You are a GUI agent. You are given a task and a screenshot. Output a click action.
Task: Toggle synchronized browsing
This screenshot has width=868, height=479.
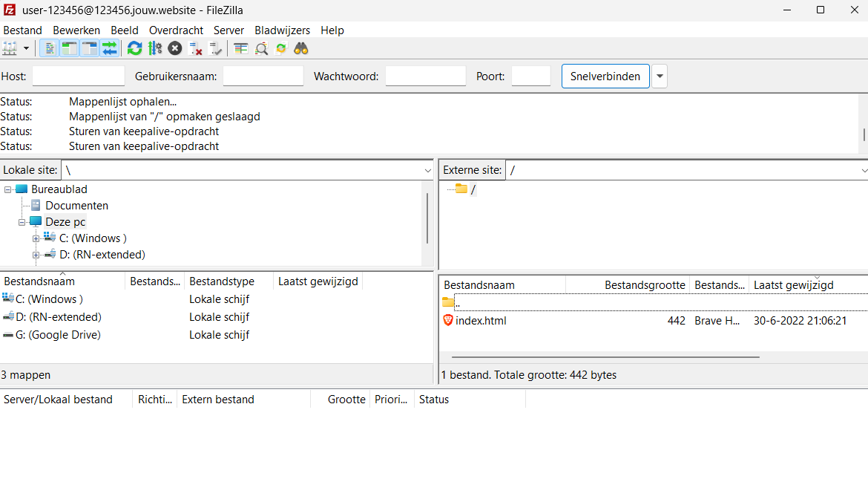tap(281, 49)
